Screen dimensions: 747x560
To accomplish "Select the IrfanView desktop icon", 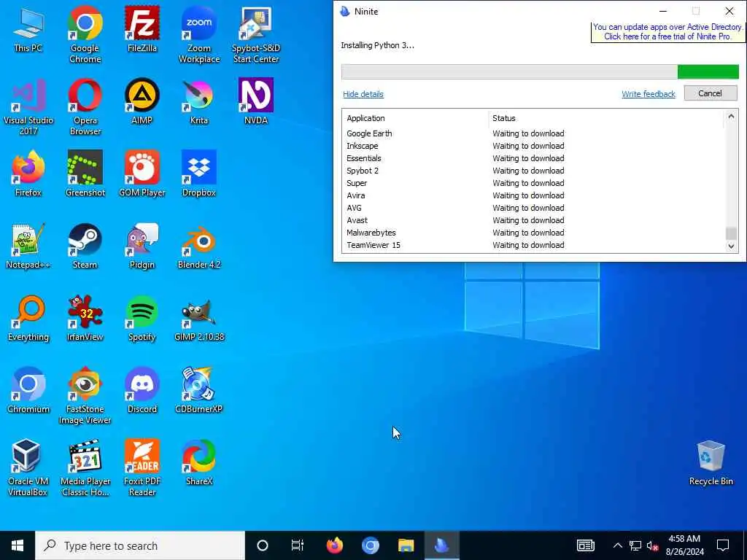I will click(x=85, y=319).
